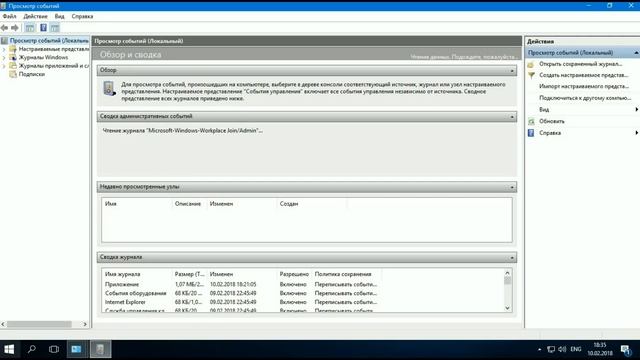The image size is (640, 360).
Task: Sort log summary by Разрешено column
Action: pos(294,274)
